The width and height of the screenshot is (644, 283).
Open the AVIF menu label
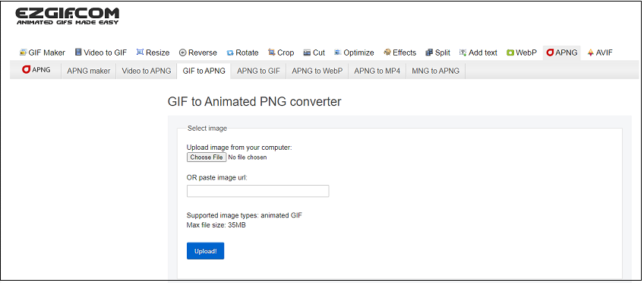click(x=605, y=52)
